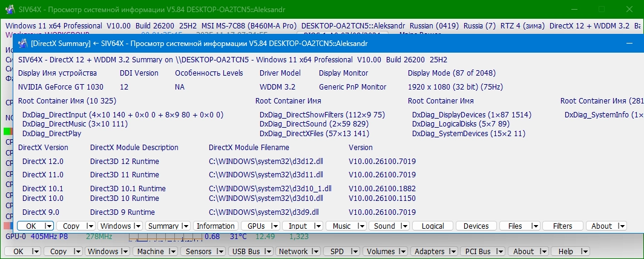Open Windows dropdown arrow in DirectX Summary window

[x=137, y=226]
